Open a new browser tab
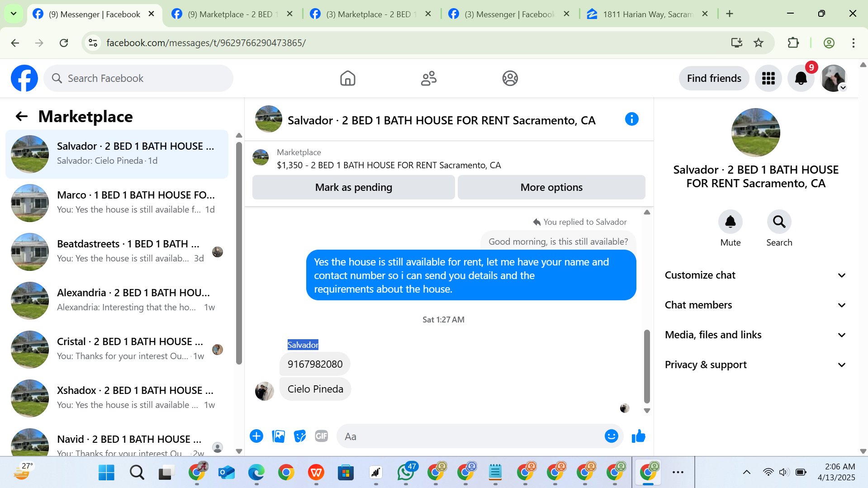Image resolution: width=868 pixels, height=488 pixels. [x=729, y=14]
